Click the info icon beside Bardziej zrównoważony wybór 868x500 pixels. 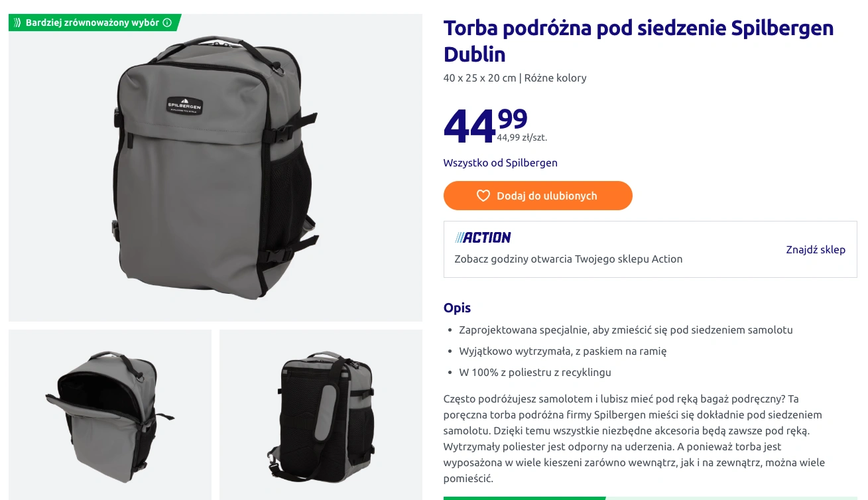[x=167, y=23]
